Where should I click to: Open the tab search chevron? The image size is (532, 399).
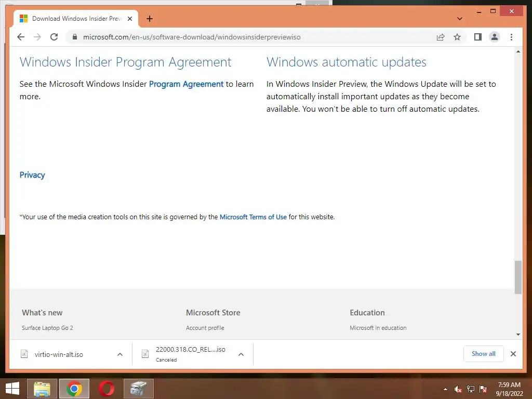[459, 19]
